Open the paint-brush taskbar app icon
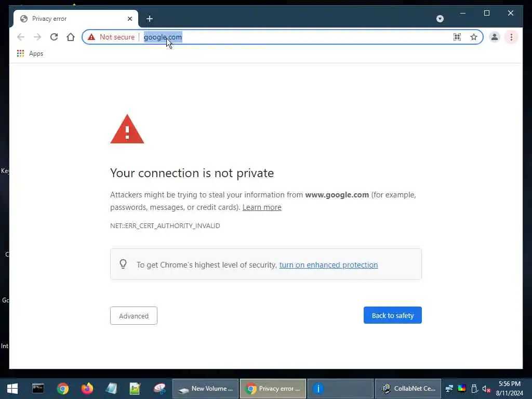 tap(159, 389)
